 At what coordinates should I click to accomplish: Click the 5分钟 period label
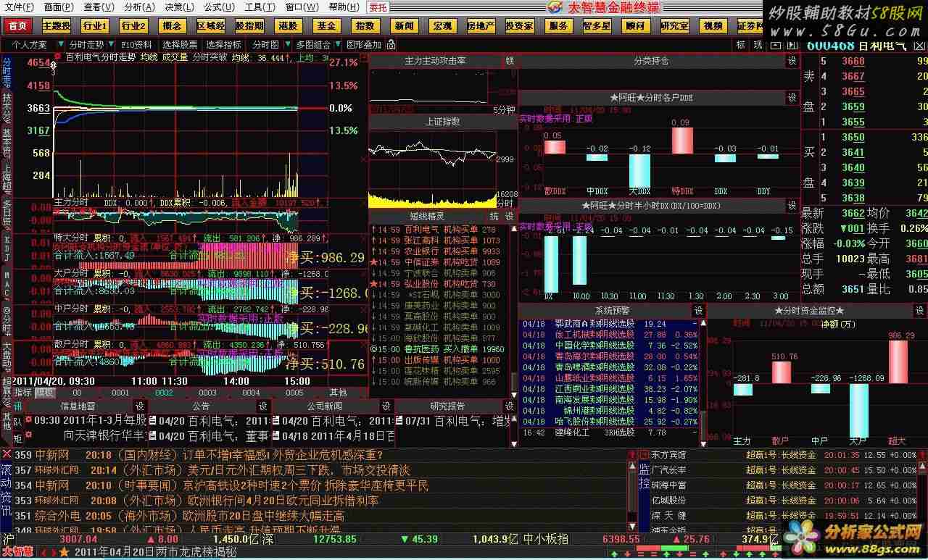coord(503,109)
